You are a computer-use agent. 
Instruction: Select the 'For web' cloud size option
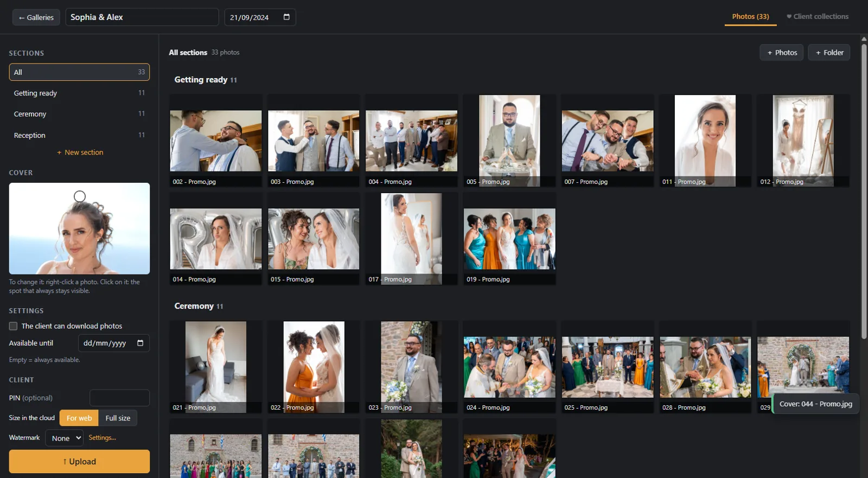79,418
